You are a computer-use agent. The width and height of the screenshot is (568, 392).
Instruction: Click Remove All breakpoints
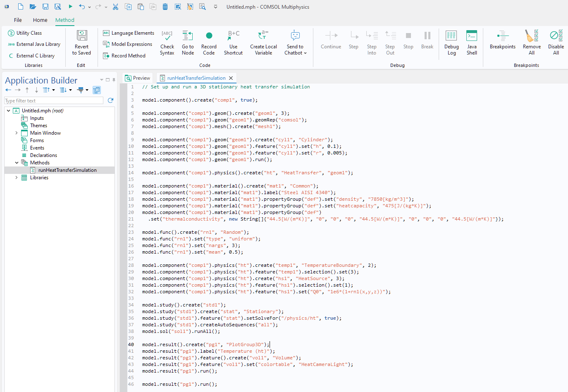[532, 43]
